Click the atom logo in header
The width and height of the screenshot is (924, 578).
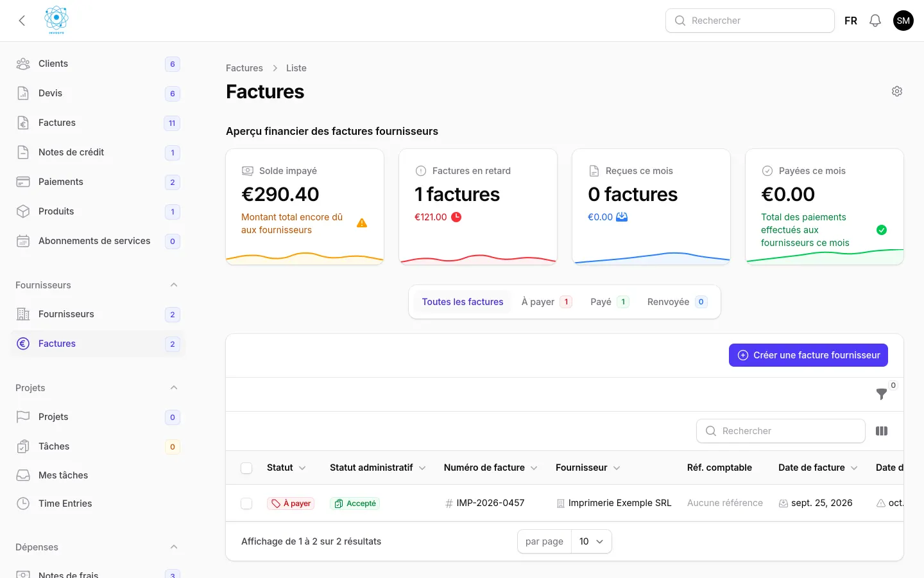tap(56, 20)
